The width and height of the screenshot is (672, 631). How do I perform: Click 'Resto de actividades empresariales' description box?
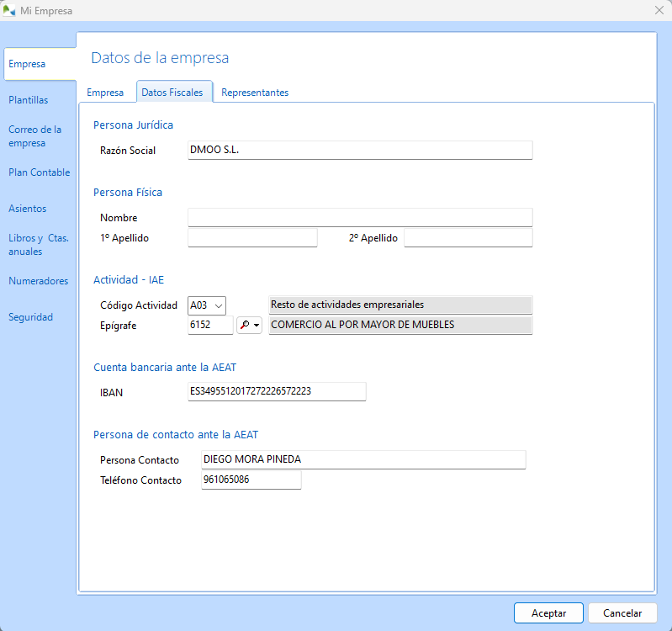[400, 305]
